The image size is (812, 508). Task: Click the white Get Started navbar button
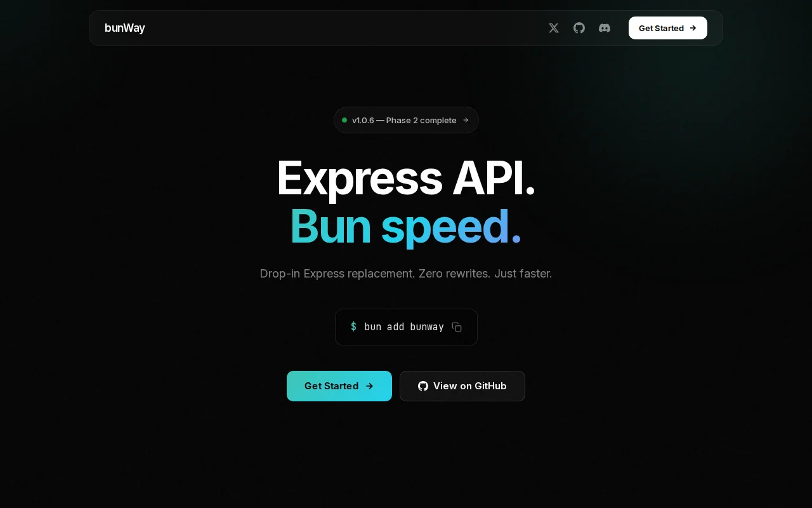tap(668, 28)
